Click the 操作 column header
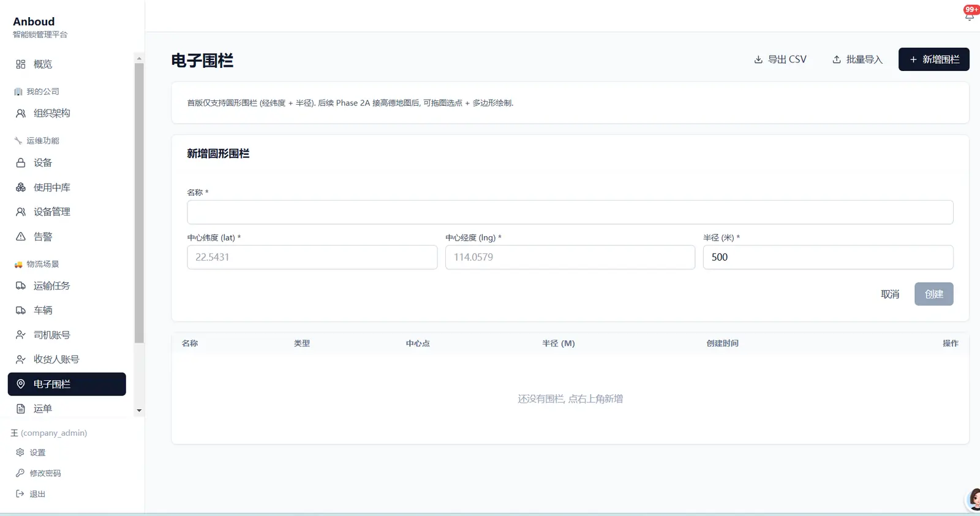Image resolution: width=980 pixels, height=516 pixels. click(x=951, y=343)
